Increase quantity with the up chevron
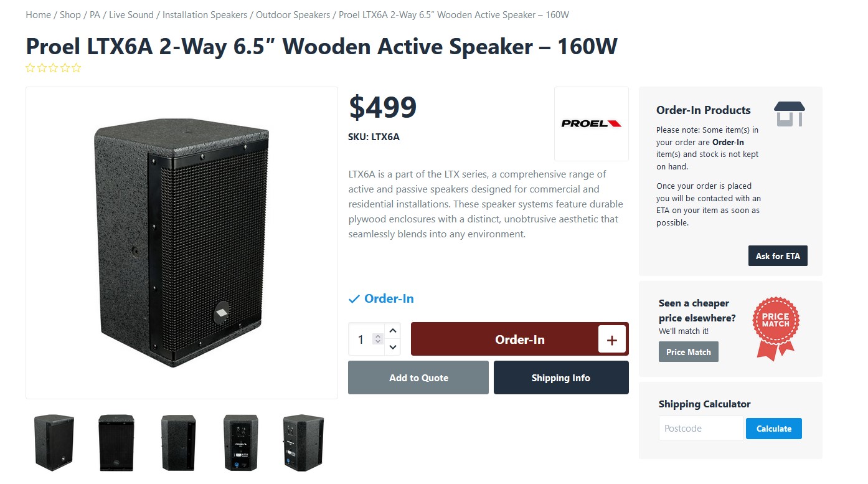Image resolution: width=868 pixels, height=484 pixels. click(x=393, y=330)
